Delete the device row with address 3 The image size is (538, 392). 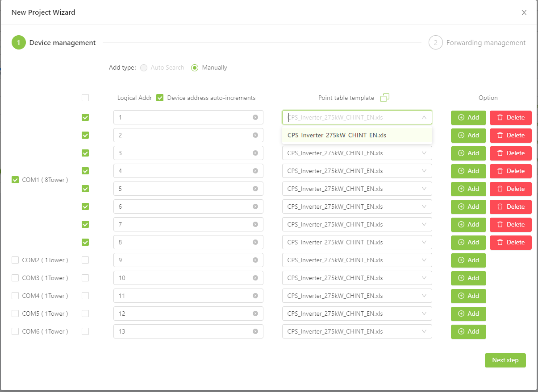point(511,153)
